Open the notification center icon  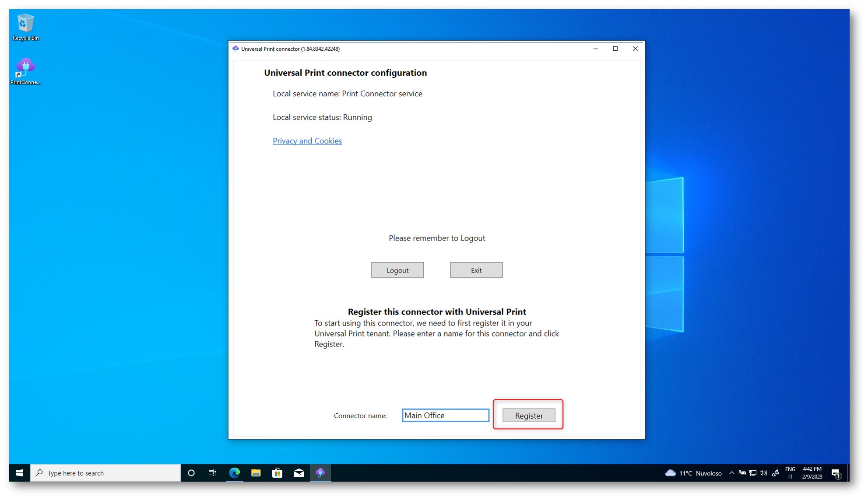pyautogui.click(x=836, y=473)
